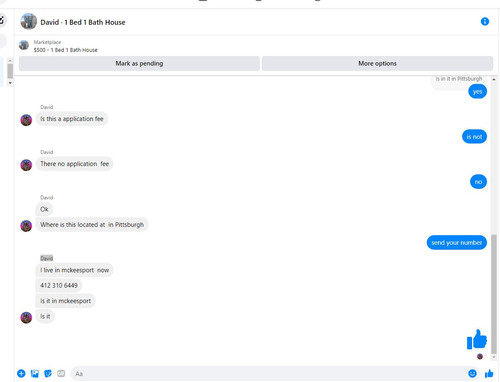Viewport: 500px width, 382px height.
Task: Click the Mark as pending button
Action: 139,63
